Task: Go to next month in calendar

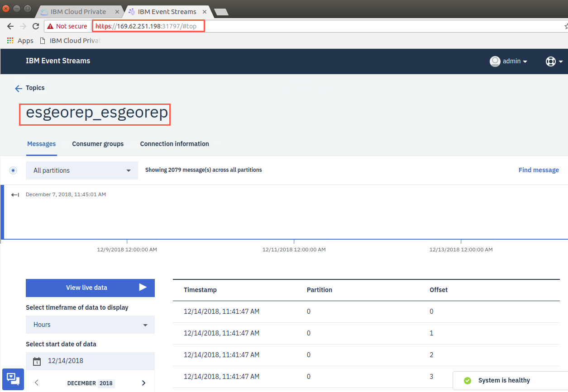Action: [144, 383]
